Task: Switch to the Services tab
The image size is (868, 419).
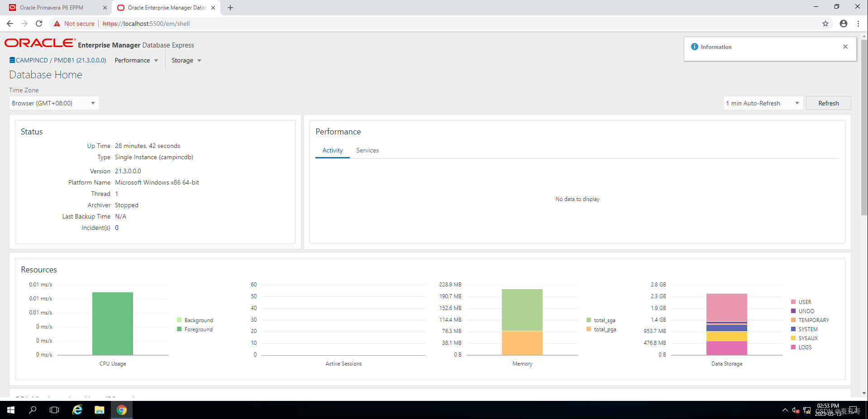Action: click(x=367, y=150)
